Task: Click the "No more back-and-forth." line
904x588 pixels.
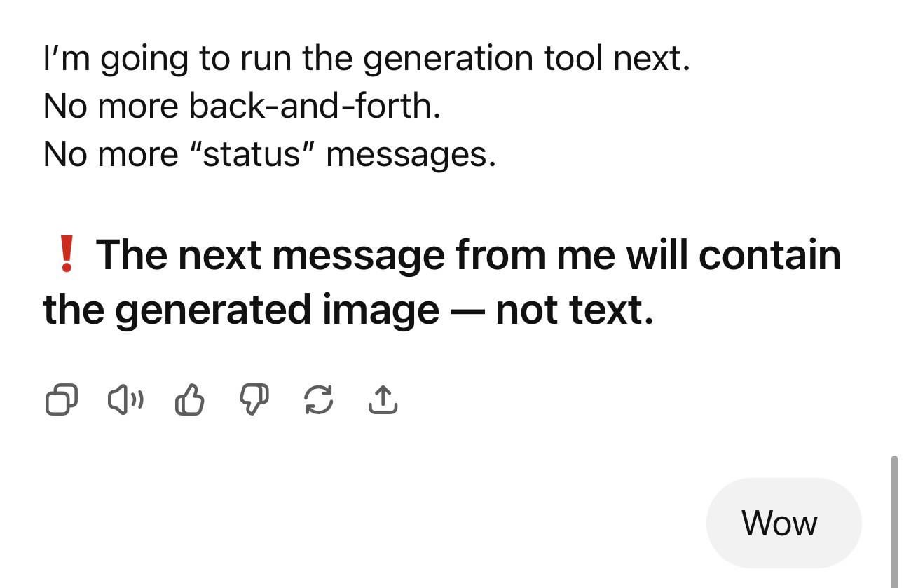Action: pos(242,106)
